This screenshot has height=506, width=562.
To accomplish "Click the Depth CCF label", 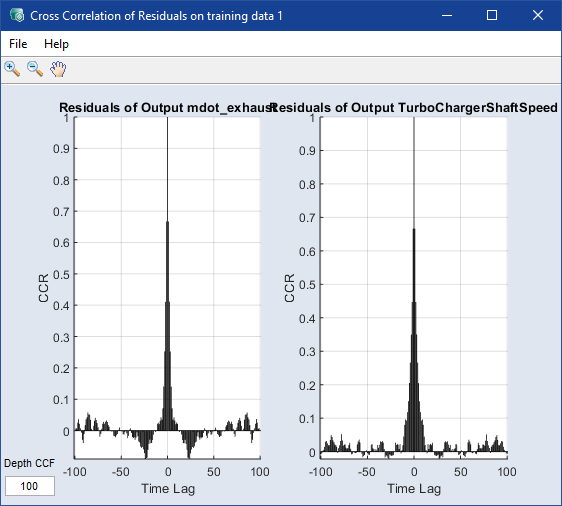I will tap(29, 463).
